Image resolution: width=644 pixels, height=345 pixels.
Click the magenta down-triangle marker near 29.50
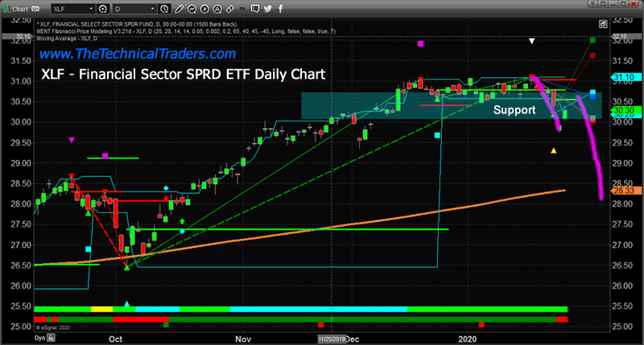point(72,140)
